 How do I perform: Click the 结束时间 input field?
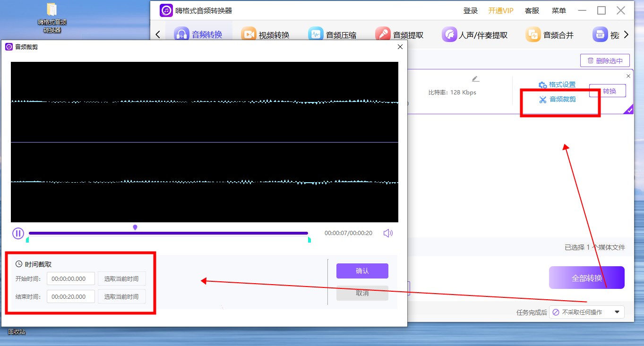71,296
